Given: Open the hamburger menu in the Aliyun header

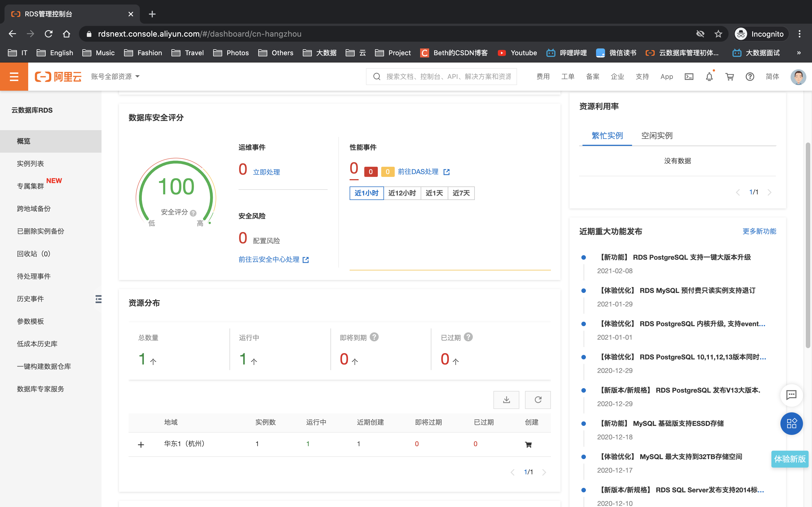Looking at the screenshot, I should coord(14,76).
